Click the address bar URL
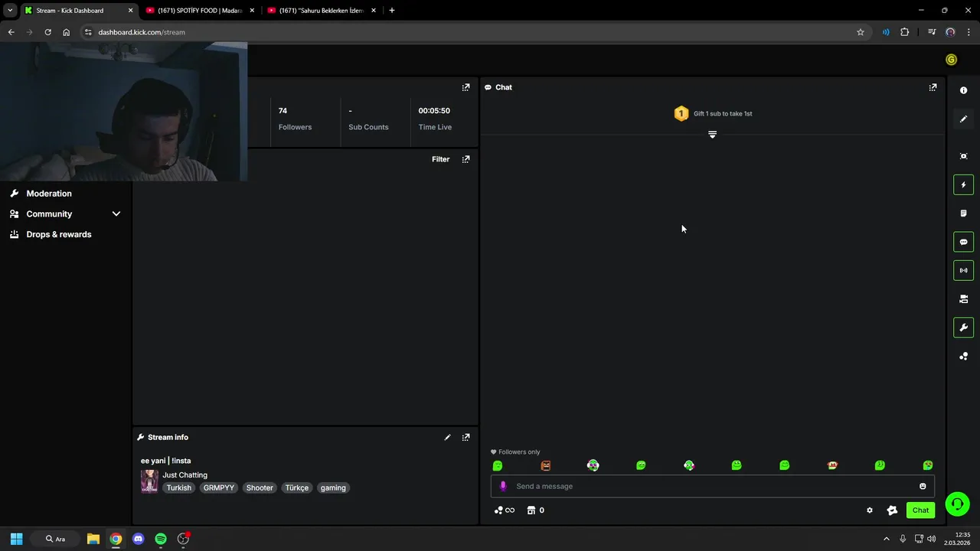Image resolution: width=980 pixels, height=551 pixels. [142, 32]
